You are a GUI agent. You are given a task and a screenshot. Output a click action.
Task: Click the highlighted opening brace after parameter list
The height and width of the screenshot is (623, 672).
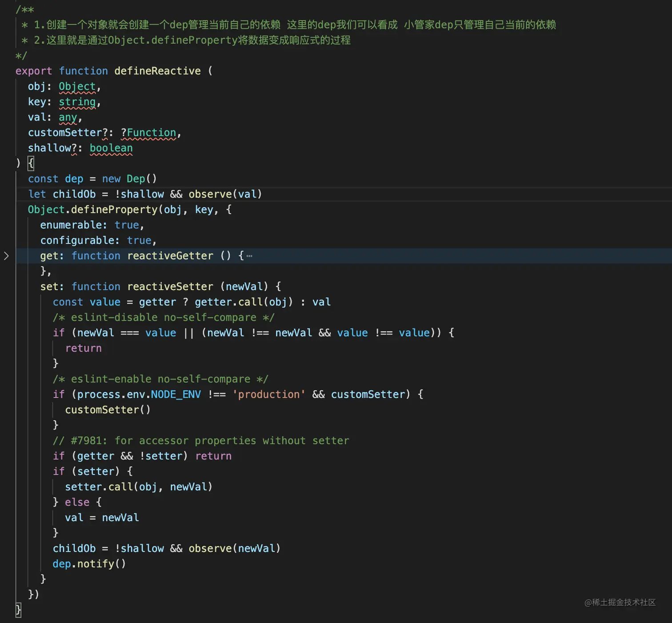[31, 164]
